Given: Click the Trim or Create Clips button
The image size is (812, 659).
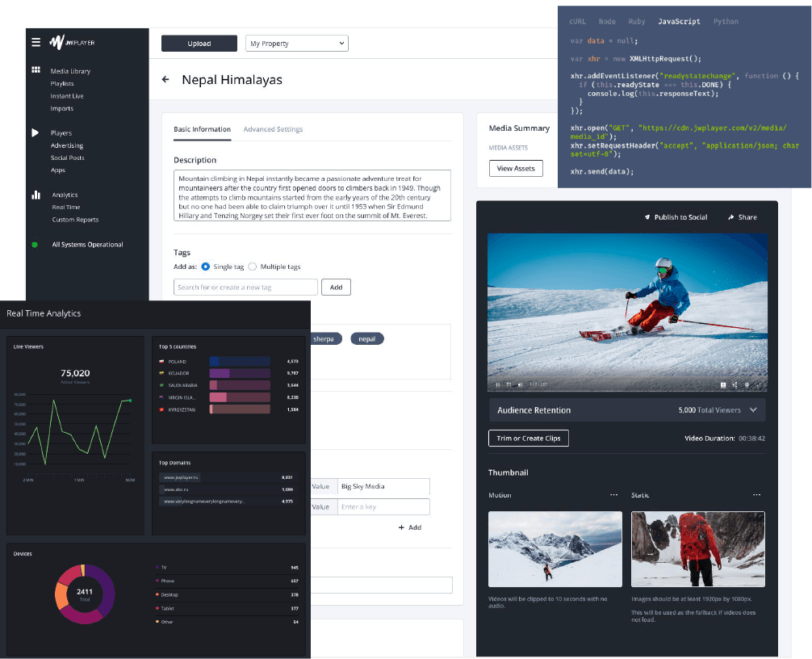Looking at the screenshot, I should pos(529,438).
